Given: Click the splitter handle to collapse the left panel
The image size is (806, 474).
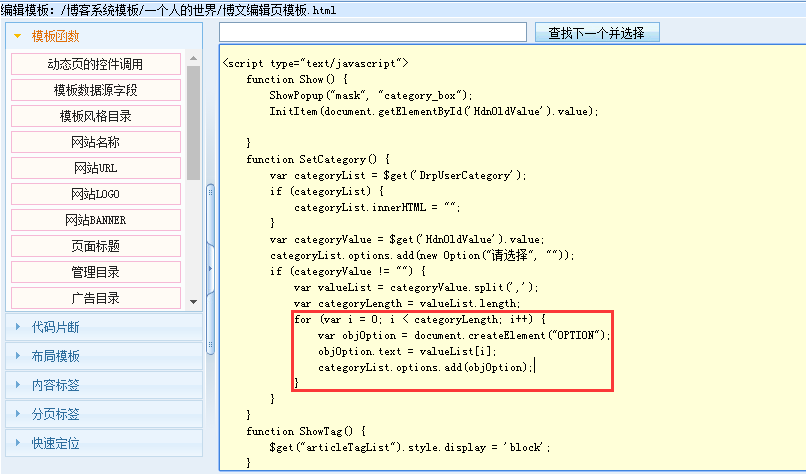Looking at the screenshot, I should 210,267.
